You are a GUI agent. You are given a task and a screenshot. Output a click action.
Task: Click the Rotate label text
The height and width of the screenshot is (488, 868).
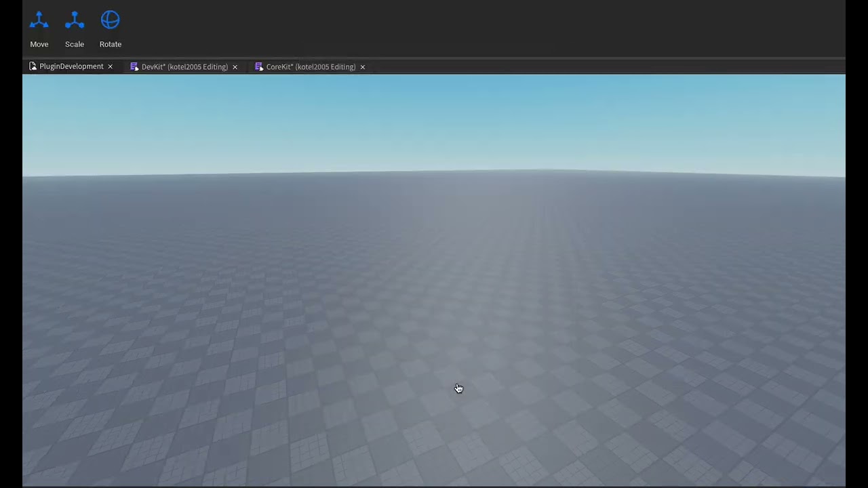[111, 44]
